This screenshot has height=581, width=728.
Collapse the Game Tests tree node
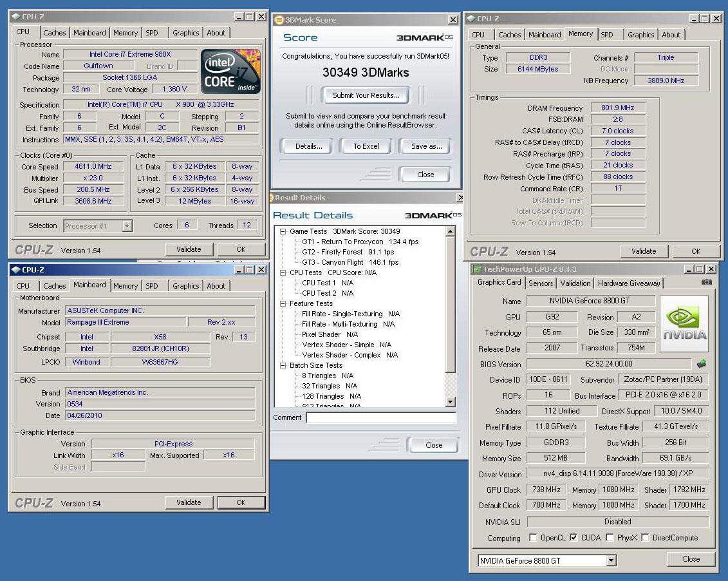(x=283, y=231)
